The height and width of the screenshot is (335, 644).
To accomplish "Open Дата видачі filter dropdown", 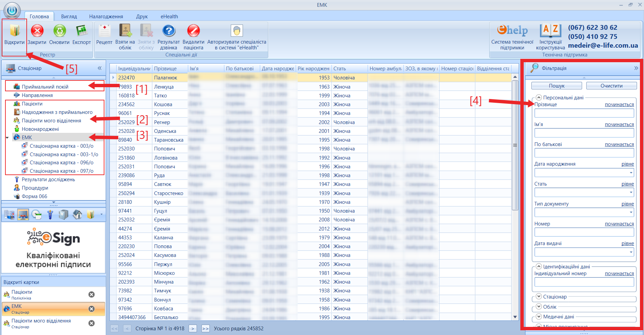I will pyautogui.click(x=631, y=252).
